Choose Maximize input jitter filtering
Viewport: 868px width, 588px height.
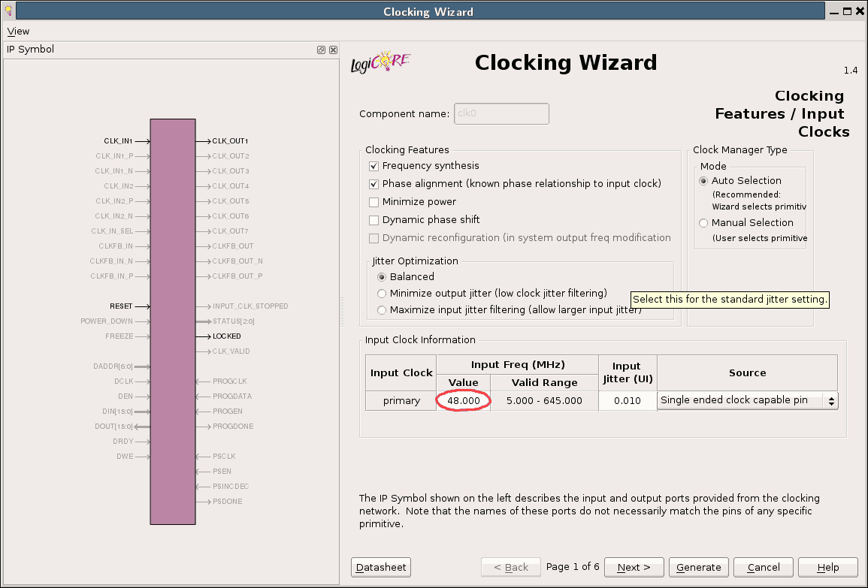click(382, 310)
